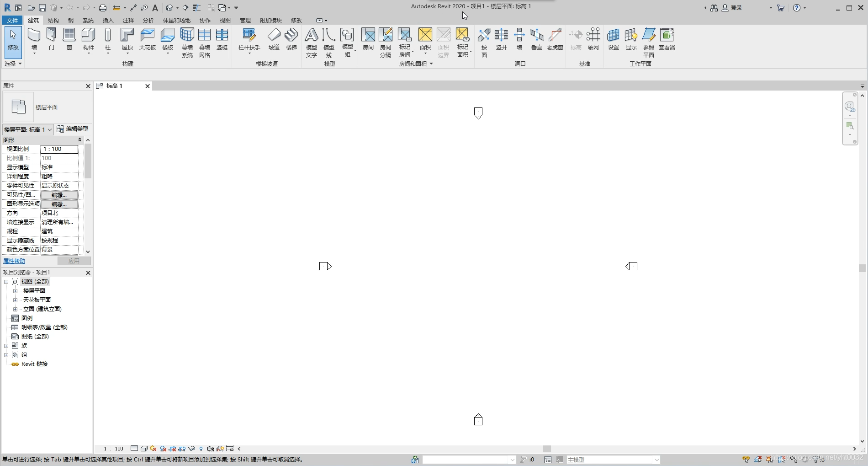Screen dimensions: 868x466
Task: Click the 修改 modify tool button
Action: point(13,42)
